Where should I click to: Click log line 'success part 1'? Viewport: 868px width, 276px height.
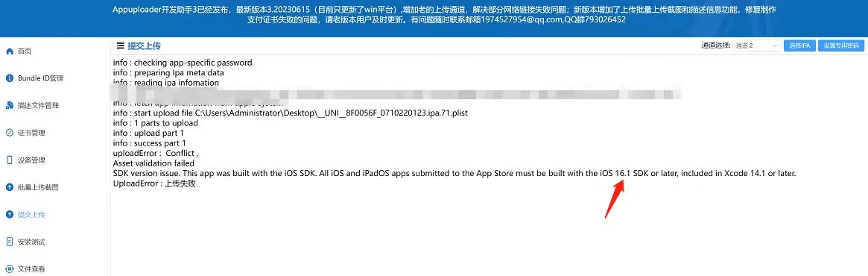tap(150, 143)
